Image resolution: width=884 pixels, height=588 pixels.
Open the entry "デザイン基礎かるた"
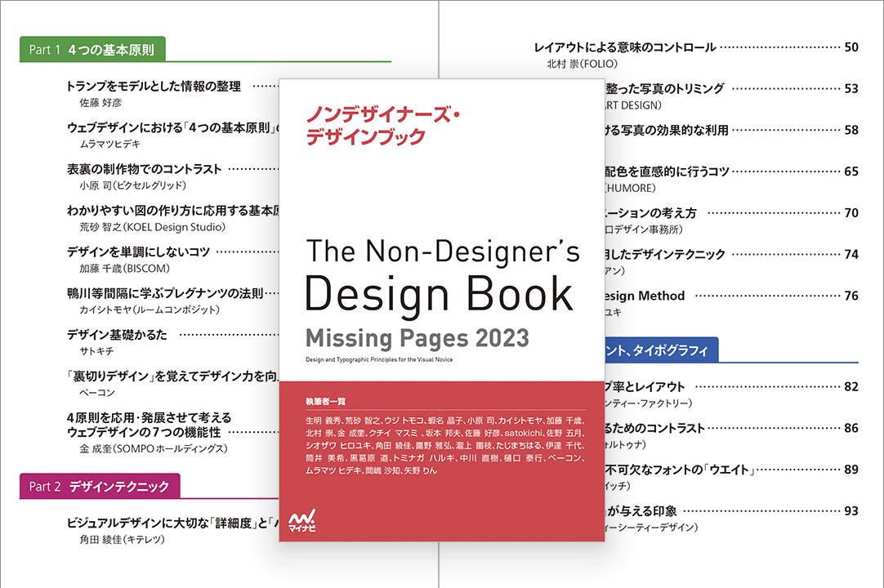[117, 335]
